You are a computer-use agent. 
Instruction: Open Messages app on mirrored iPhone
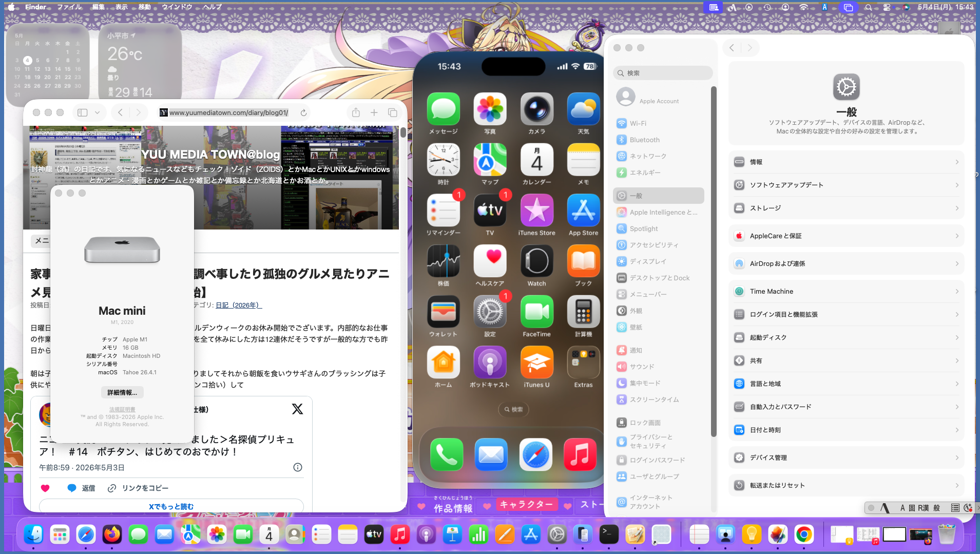coord(444,109)
